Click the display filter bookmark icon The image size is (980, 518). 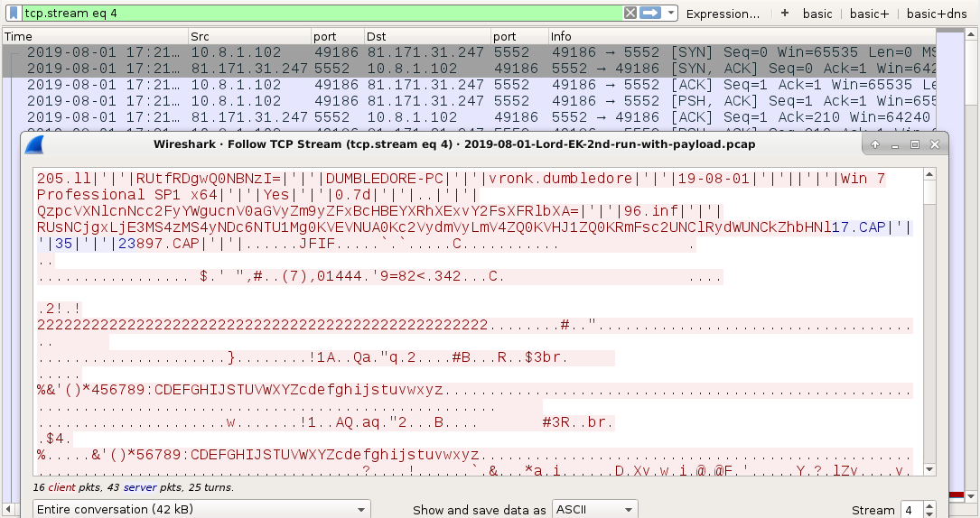14,14
